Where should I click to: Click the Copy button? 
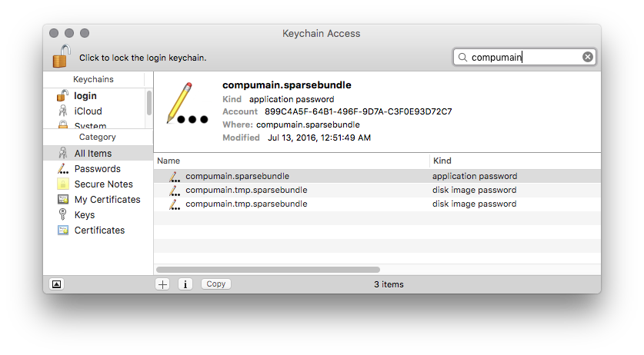tap(216, 284)
